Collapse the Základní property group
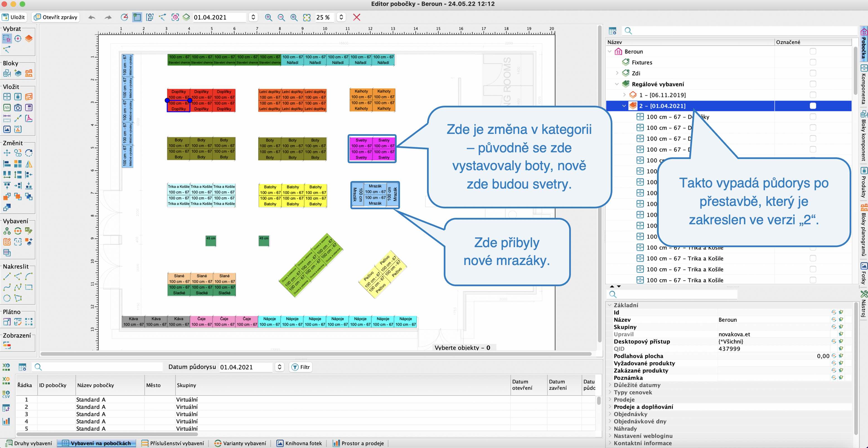 pyautogui.click(x=610, y=305)
